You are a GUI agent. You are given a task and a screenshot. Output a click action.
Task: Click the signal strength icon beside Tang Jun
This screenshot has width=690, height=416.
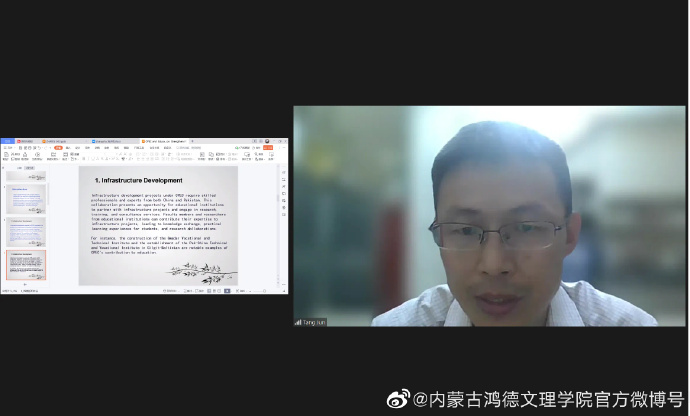tap(298, 322)
